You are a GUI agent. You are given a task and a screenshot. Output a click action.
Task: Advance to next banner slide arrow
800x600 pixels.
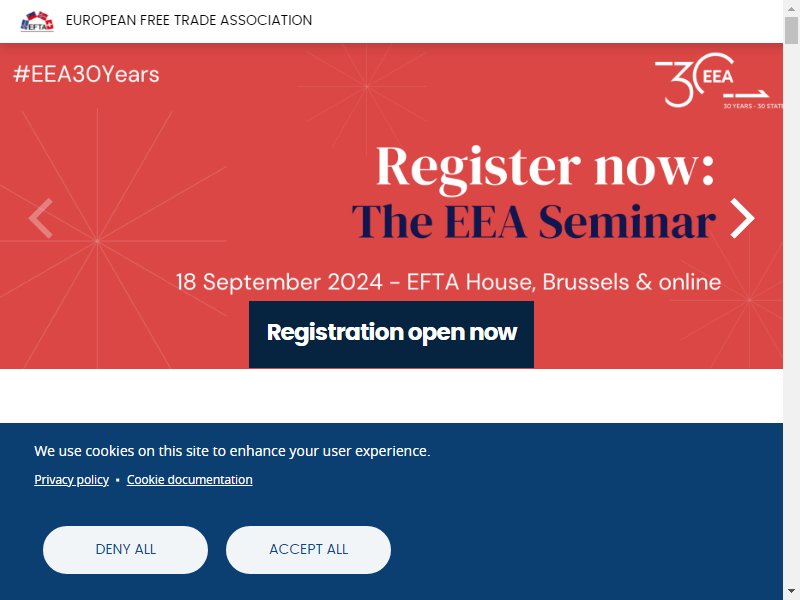click(x=742, y=218)
